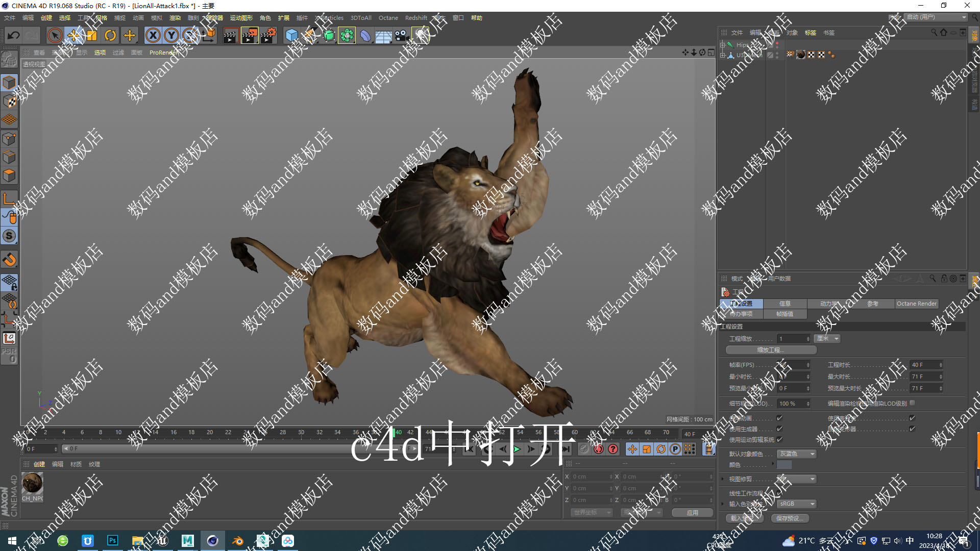Viewport: 980px width, 551px height.
Task: Toggle 使用动画 checkbox
Action: pos(779,418)
